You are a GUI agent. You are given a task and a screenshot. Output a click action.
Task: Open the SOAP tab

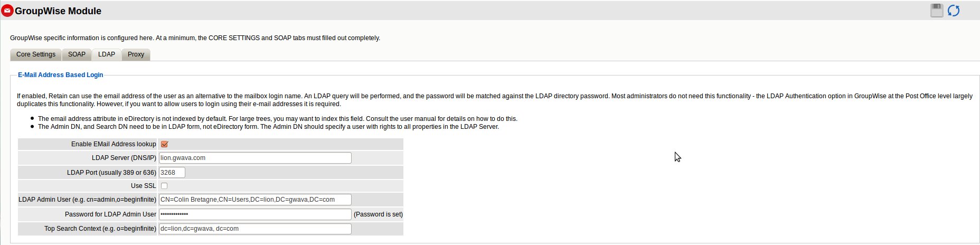click(x=77, y=54)
